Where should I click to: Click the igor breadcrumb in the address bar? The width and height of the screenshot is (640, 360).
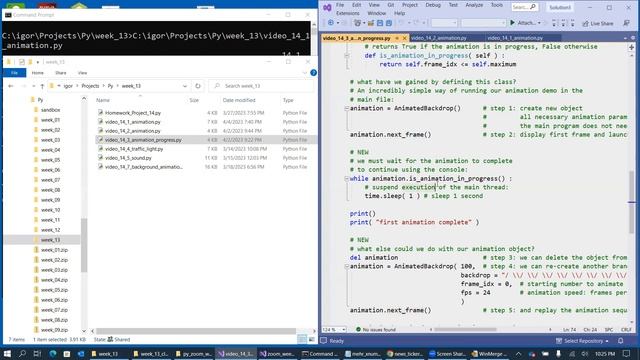tap(68, 86)
